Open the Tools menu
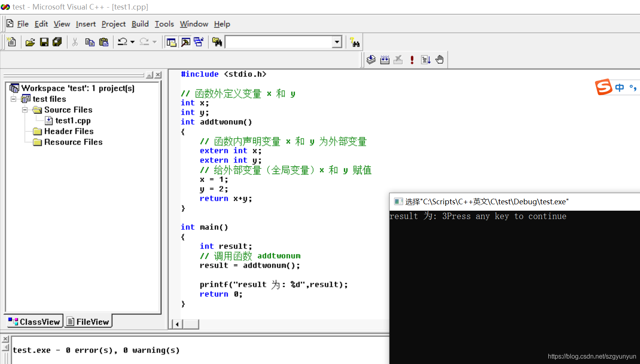 (x=164, y=24)
